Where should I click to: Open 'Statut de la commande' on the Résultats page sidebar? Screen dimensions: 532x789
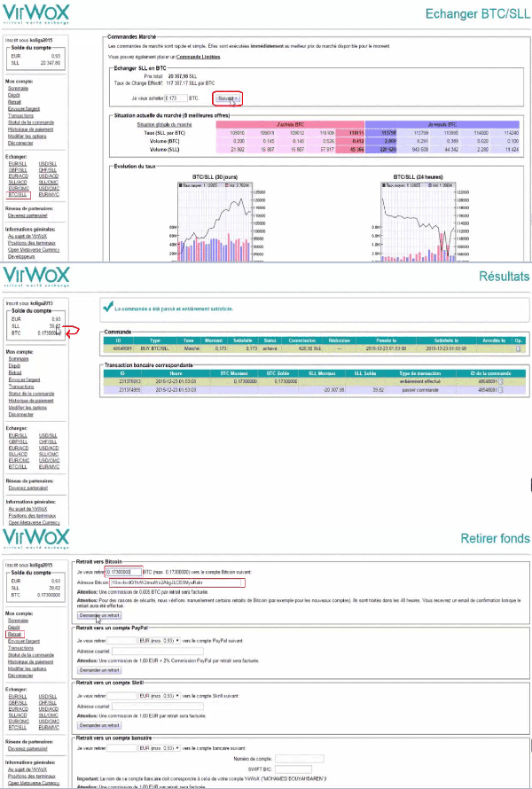[x=31, y=394]
